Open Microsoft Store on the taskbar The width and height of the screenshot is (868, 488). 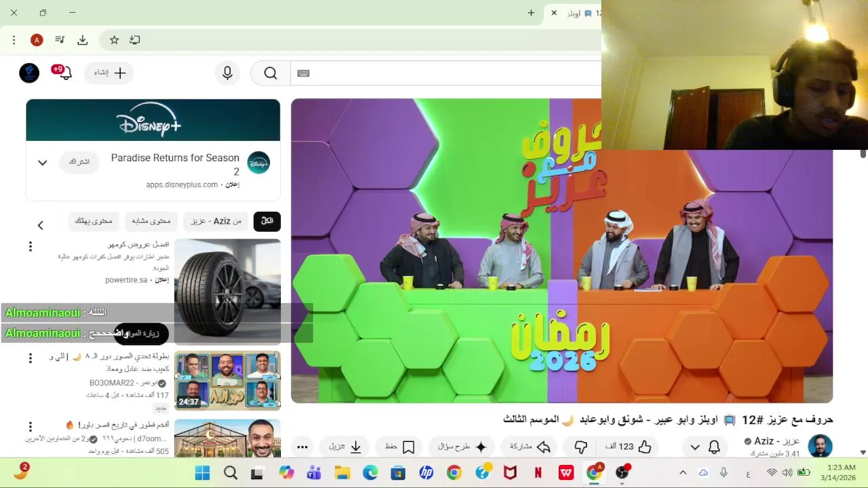(397, 473)
